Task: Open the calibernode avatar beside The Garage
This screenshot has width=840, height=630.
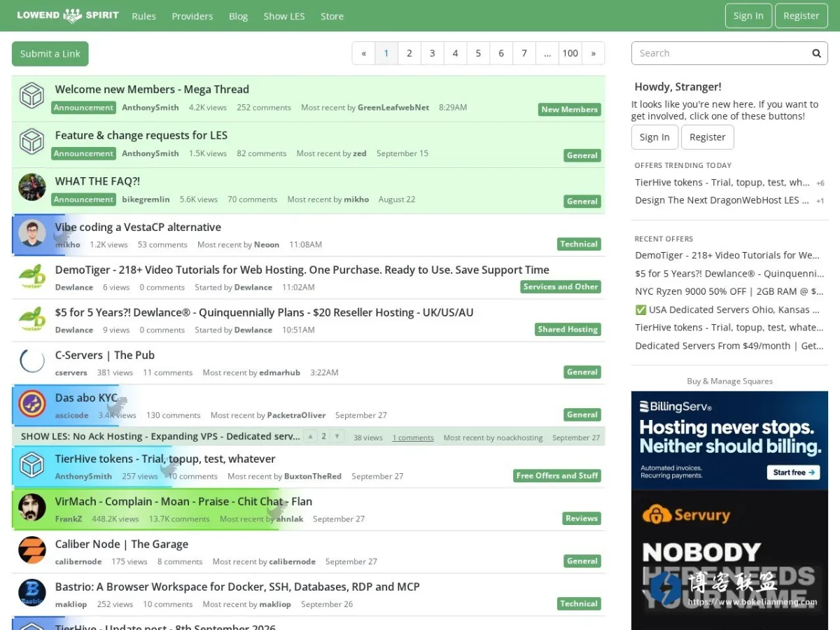Action: pos(32,550)
